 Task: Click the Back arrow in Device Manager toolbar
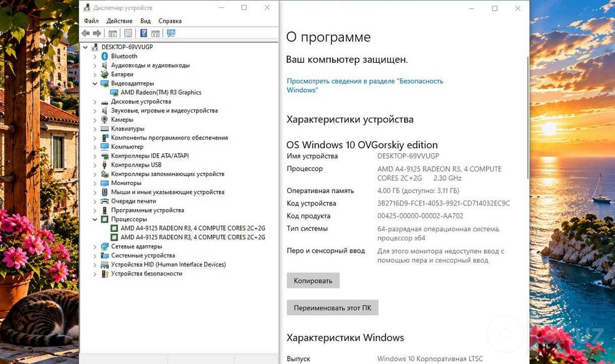[85, 33]
